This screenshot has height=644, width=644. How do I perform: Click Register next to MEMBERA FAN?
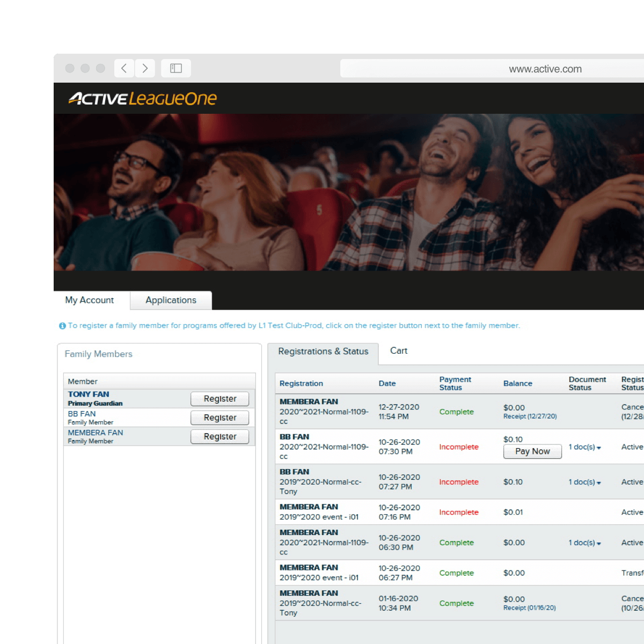(x=219, y=437)
